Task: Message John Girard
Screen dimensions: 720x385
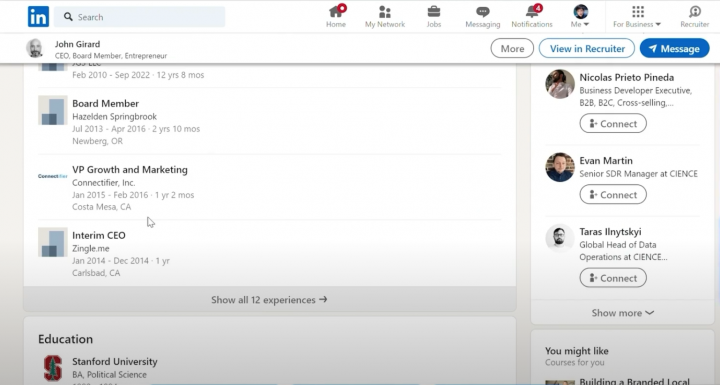Action: [x=674, y=48]
